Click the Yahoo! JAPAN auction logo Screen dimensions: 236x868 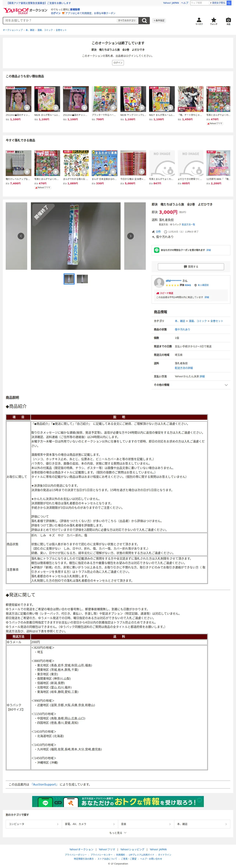[25, 11]
